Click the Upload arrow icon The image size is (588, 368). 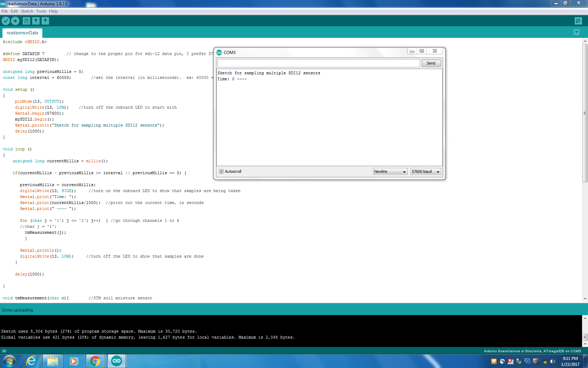click(15, 21)
